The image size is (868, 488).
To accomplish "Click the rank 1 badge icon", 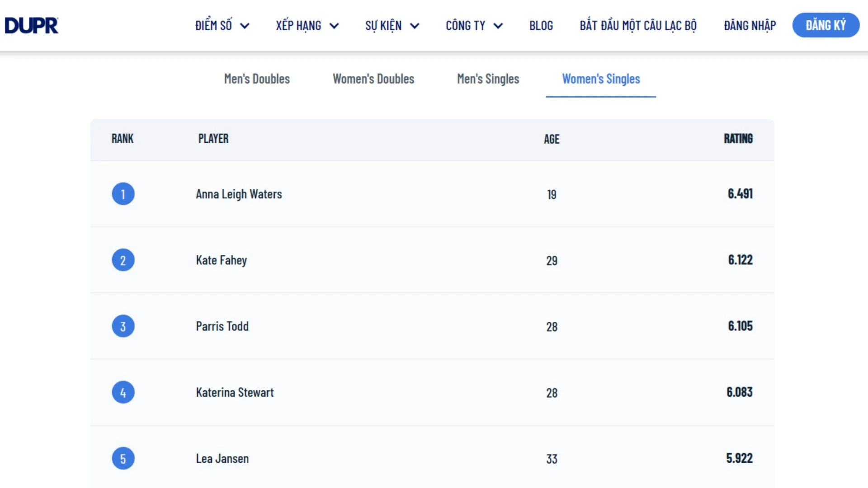I will click(123, 194).
